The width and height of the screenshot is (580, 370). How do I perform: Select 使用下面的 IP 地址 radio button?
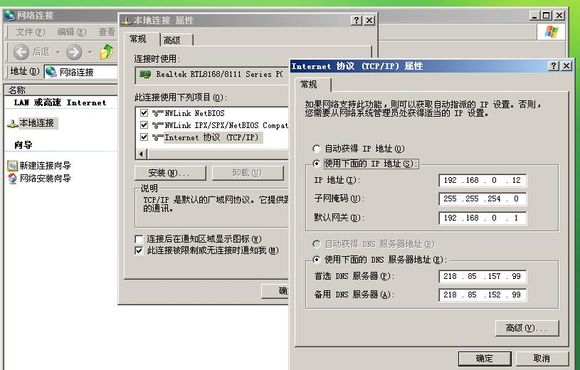tap(316, 164)
